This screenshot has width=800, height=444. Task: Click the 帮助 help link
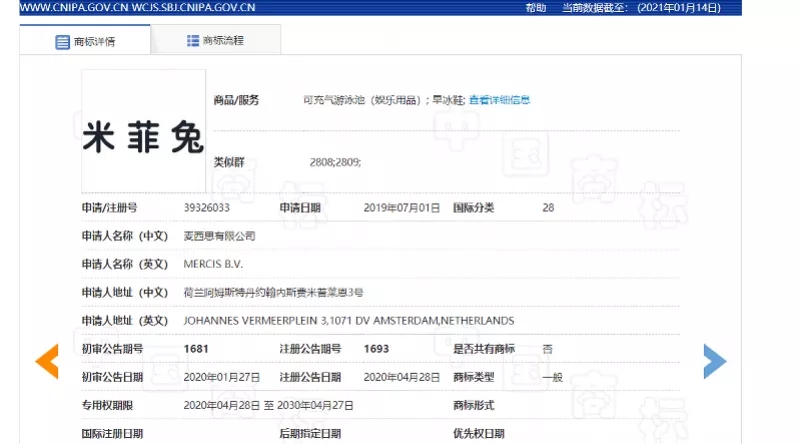pyautogui.click(x=536, y=8)
